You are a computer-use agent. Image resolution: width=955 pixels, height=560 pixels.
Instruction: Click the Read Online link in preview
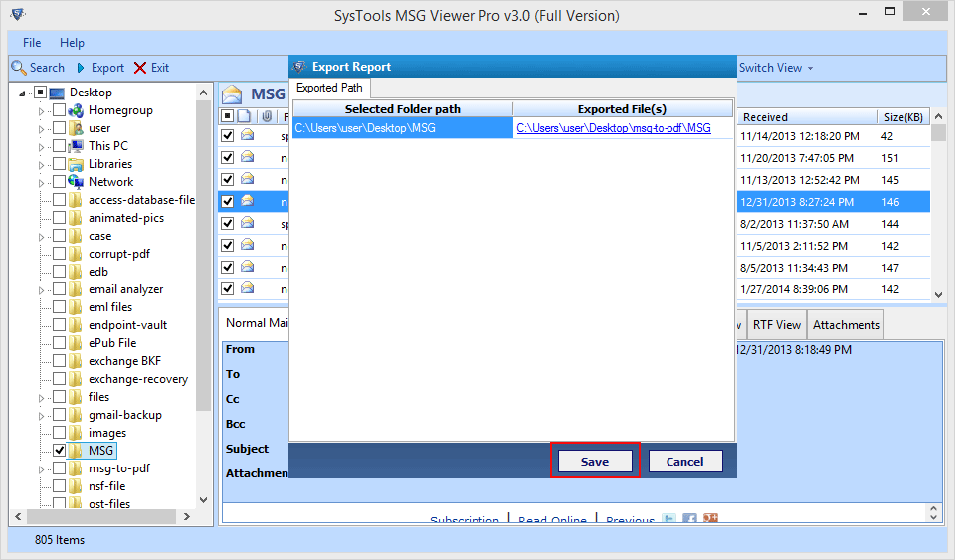pos(552,519)
